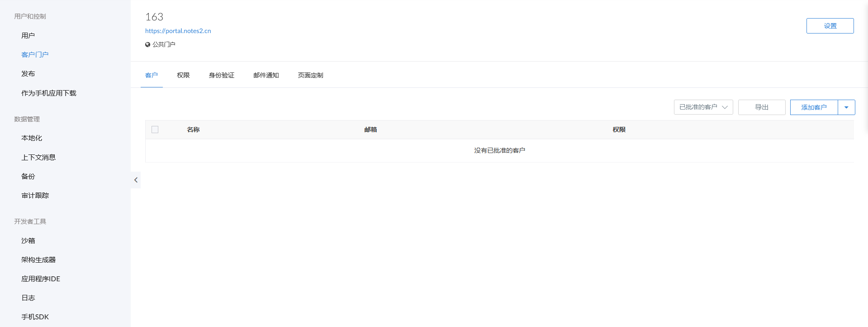Open the 身份验证 tab

pos(221,75)
